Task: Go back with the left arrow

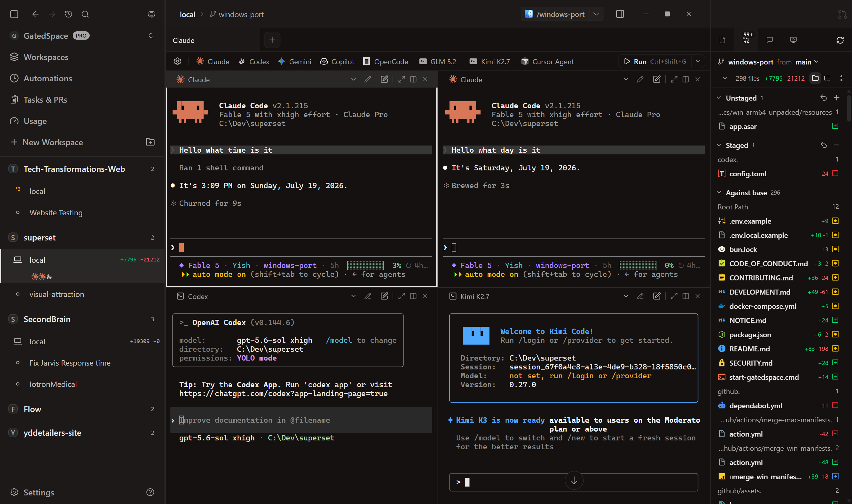Action: click(35, 14)
